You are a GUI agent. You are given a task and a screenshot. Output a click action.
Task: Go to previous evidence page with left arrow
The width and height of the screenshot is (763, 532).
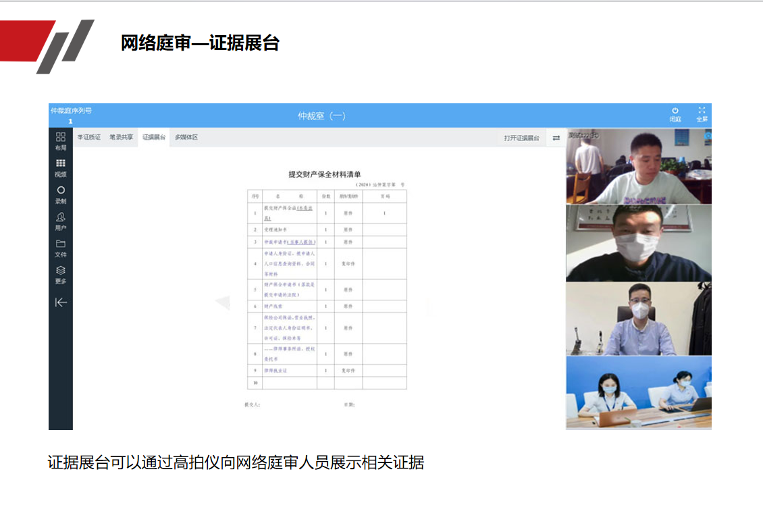(222, 302)
